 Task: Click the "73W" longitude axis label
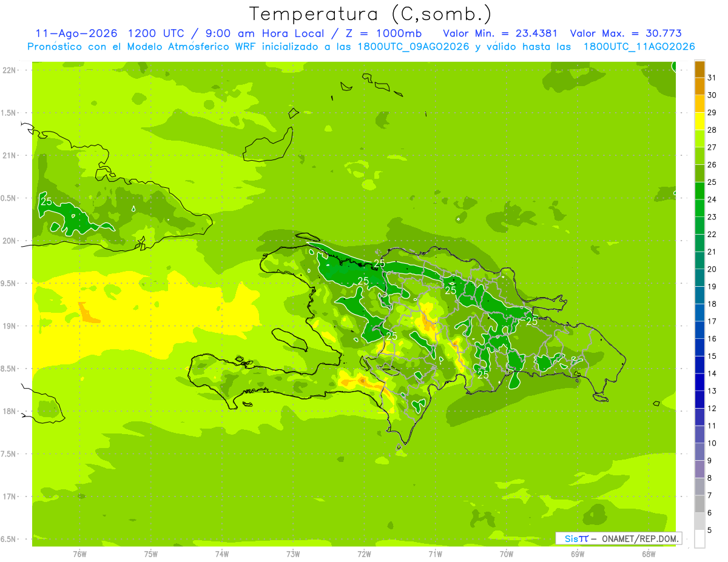point(293,554)
